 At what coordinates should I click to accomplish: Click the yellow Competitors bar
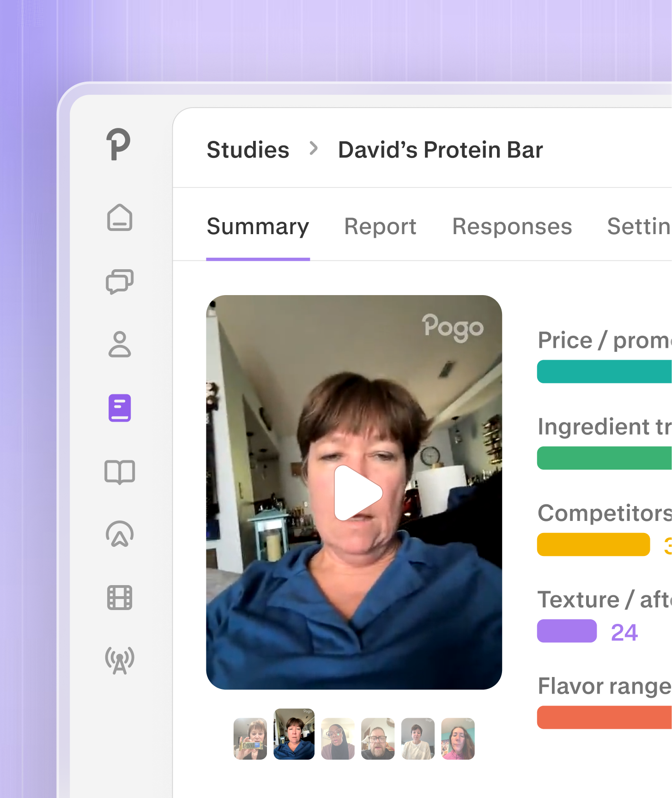click(x=593, y=544)
